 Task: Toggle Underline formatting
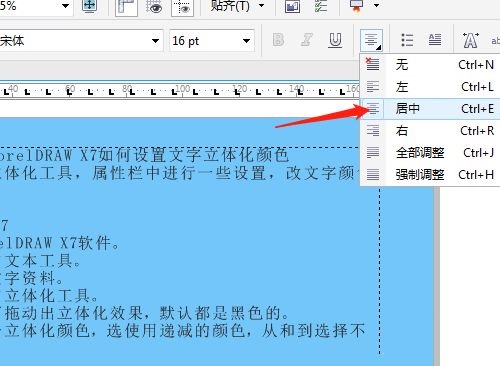(335, 40)
